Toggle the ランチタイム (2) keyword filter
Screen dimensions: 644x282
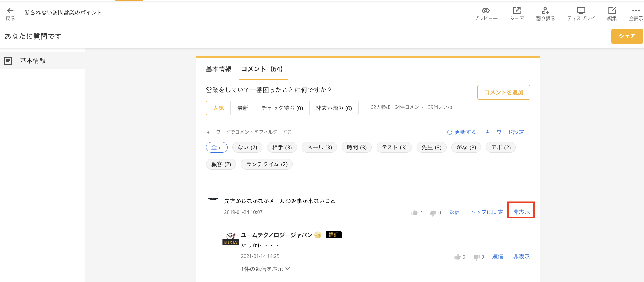tap(267, 164)
